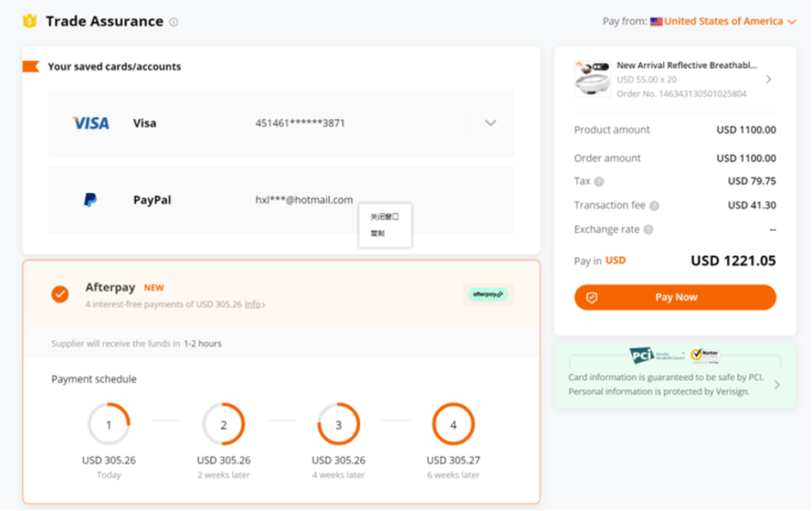Screen dimensions: 812x511
Task: Expand the Visa card dropdown chevron
Action: tap(490, 123)
